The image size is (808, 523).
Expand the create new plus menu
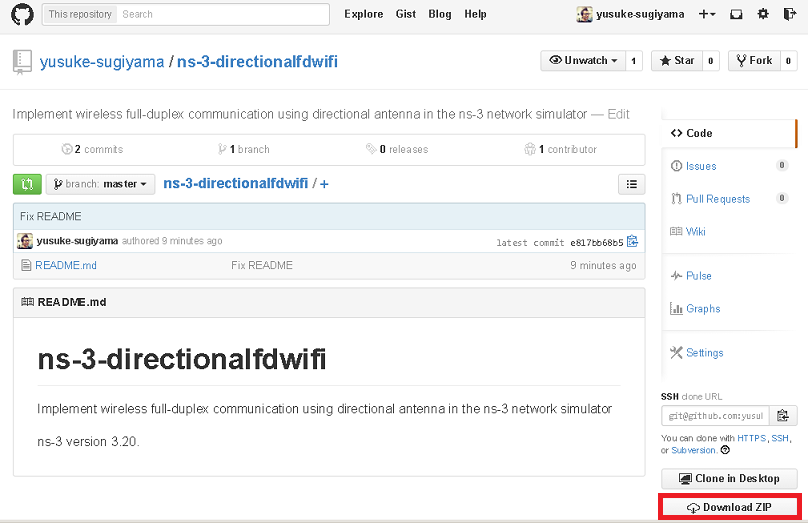(707, 14)
